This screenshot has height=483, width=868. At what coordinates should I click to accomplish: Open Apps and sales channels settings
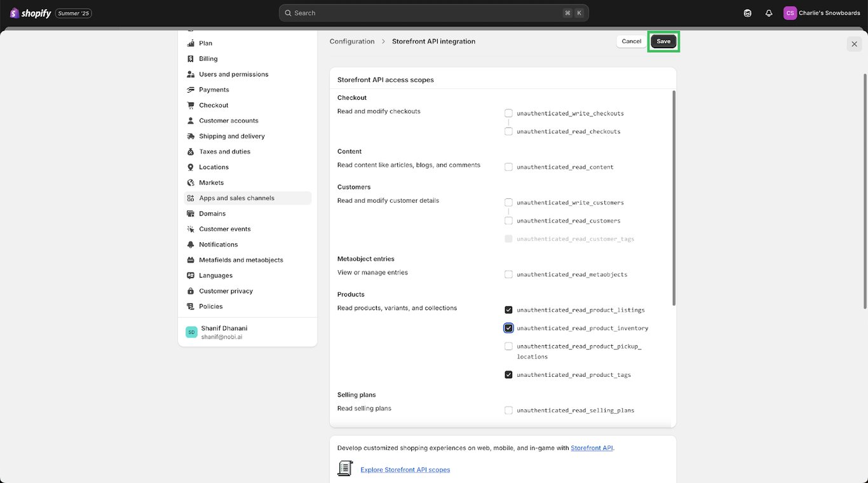236,198
